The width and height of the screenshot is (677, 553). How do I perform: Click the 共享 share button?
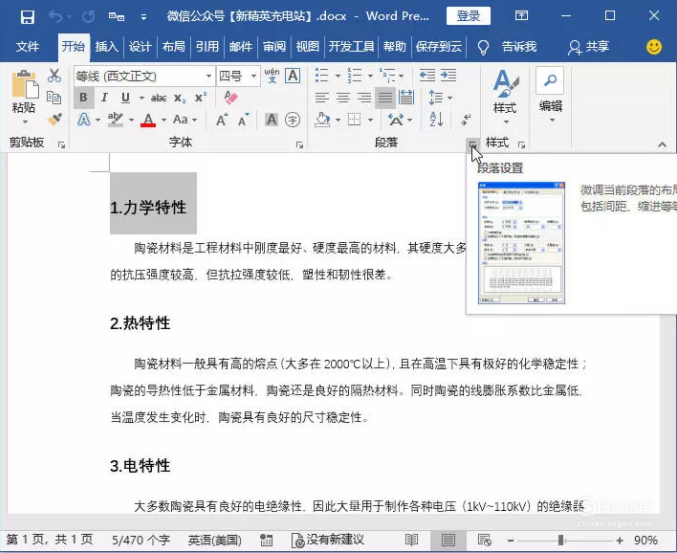click(588, 47)
